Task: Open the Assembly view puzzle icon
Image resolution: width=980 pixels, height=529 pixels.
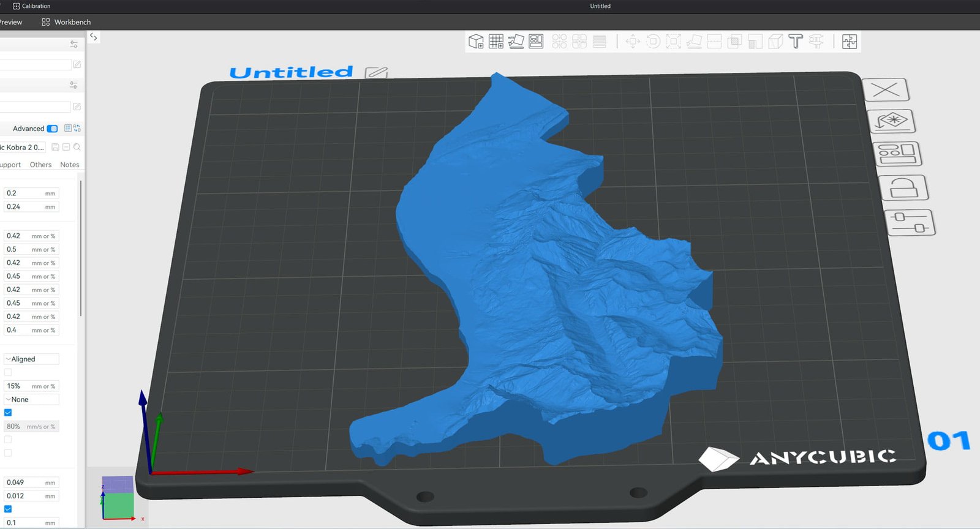Action: coord(850,42)
